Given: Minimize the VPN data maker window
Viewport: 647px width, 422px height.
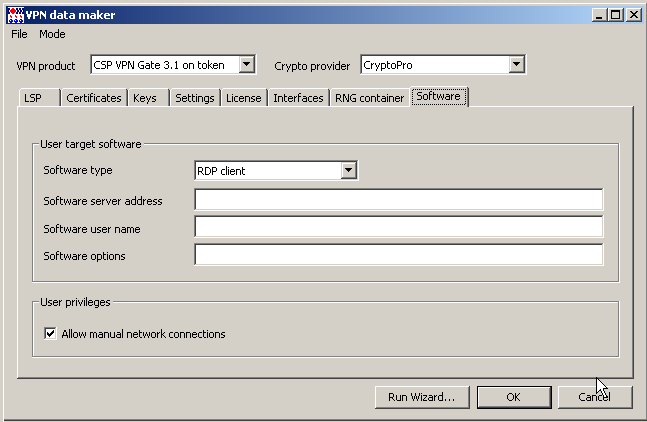Looking at the screenshot, I should tap(598, 14).
